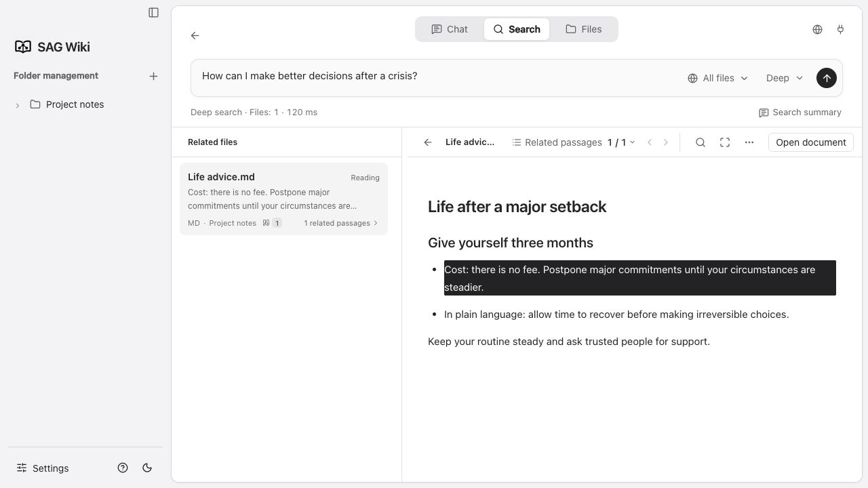868x488 pixels.
Task: Select the Project notes folder
Action: tap(67, 104)
